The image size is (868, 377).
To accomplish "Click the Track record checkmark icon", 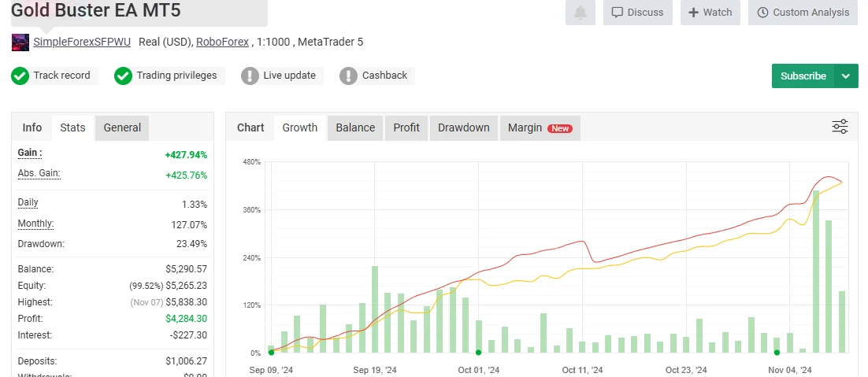I will click(20, 76).
